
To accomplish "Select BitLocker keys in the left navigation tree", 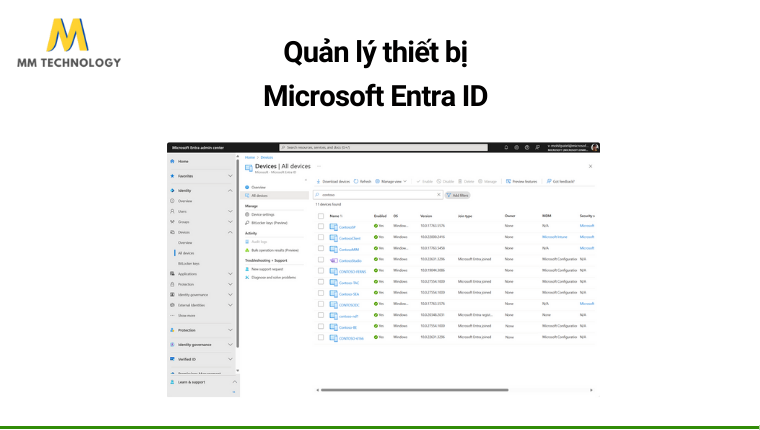I will click(x=189, y=264).
